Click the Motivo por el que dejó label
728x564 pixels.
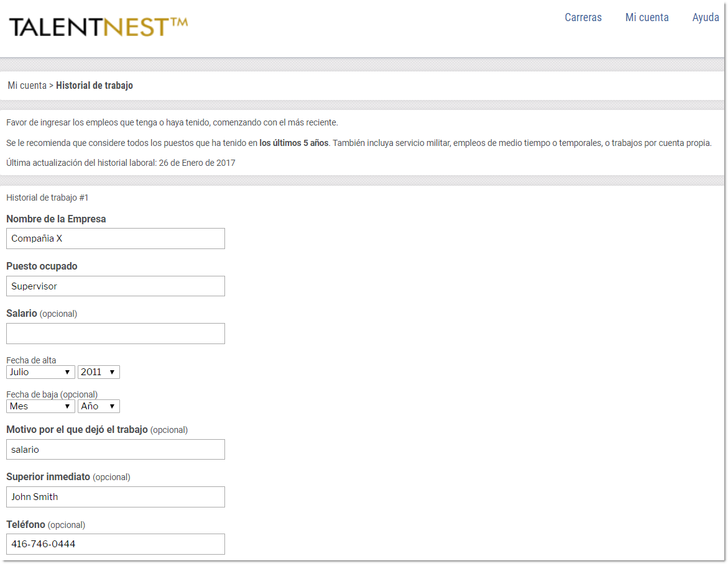[x=77, y=430]
